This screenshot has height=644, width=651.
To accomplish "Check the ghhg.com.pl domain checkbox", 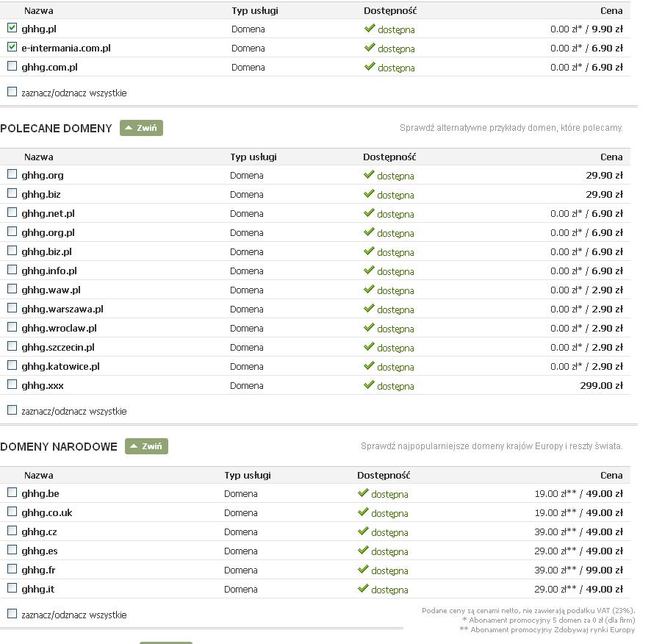I will pyautogui.click(x=12, y=66).
